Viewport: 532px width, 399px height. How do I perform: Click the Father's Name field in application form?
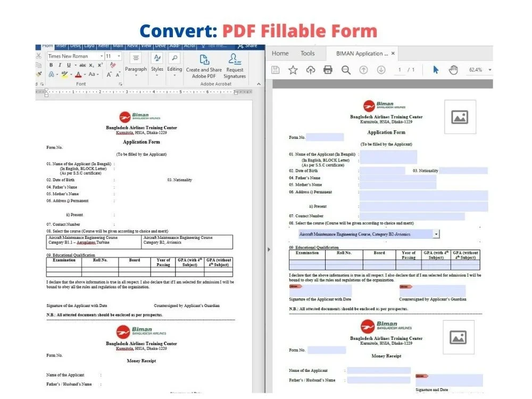[x=397, y=178]
